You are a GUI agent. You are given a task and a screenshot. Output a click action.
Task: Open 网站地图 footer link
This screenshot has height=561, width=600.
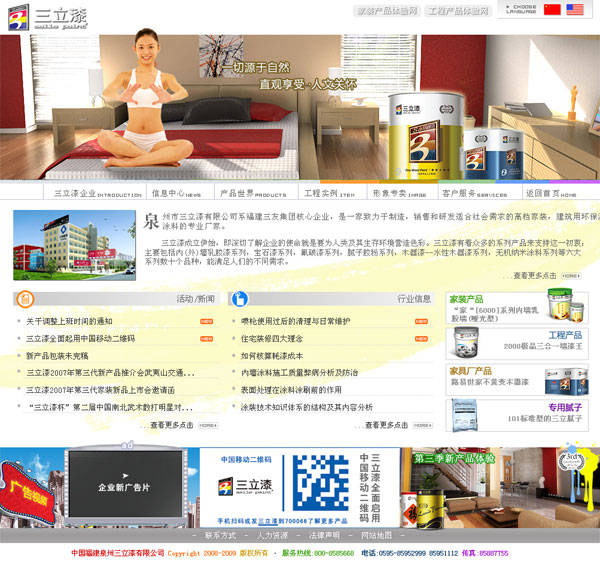[x=377, y=535]
